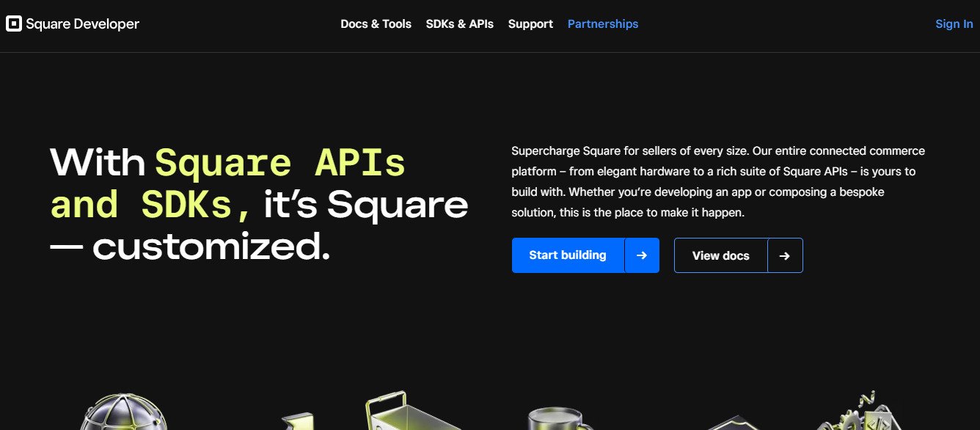
Task: Click the arrow icon on Start building
Action: (642, 255)
